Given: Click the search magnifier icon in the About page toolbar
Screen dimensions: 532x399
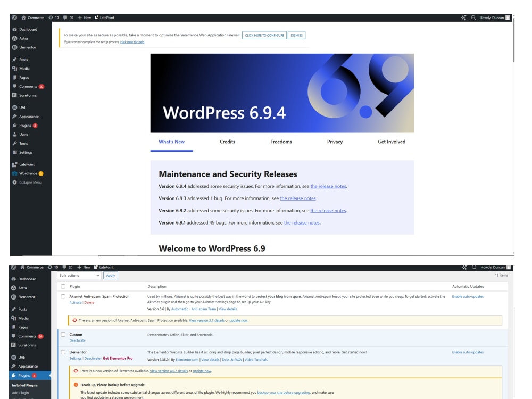Looking at the screenshot, I should 473,18.
